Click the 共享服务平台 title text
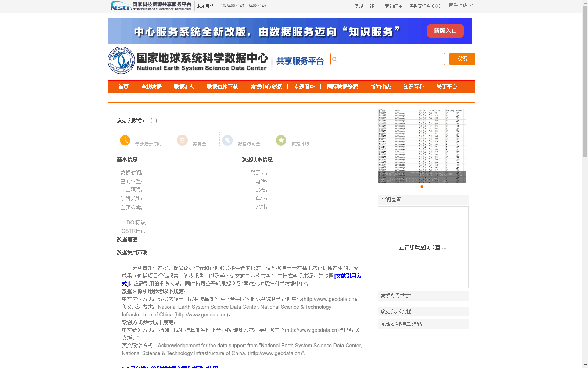588x368 pixels. (x=300, y=61)
